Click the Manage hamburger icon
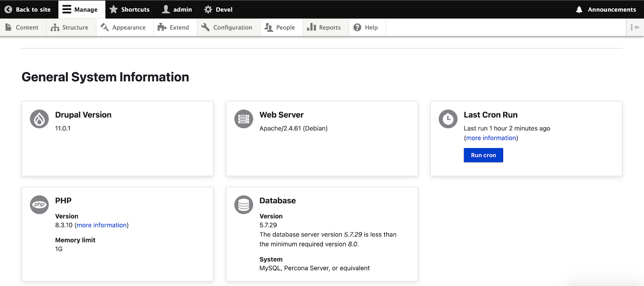The height and width of the screenshot is (286, 644). click(67, 9)
